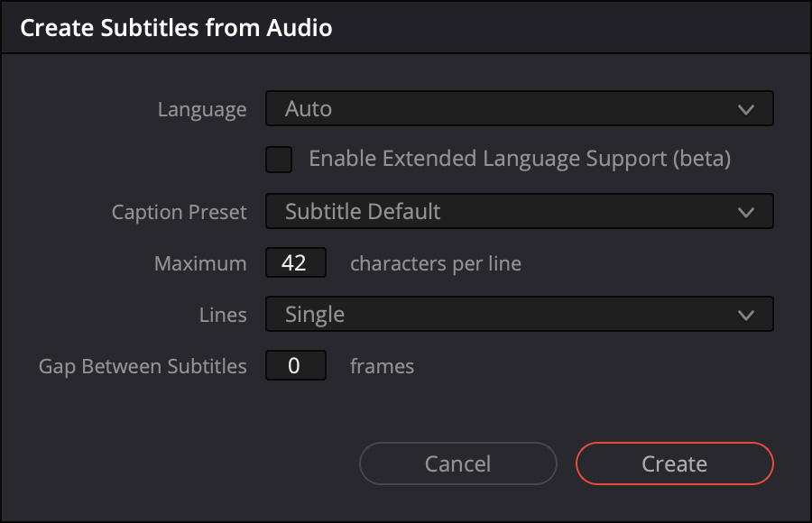
Task: Click the Maximum field label
Action: pos(199,264)
